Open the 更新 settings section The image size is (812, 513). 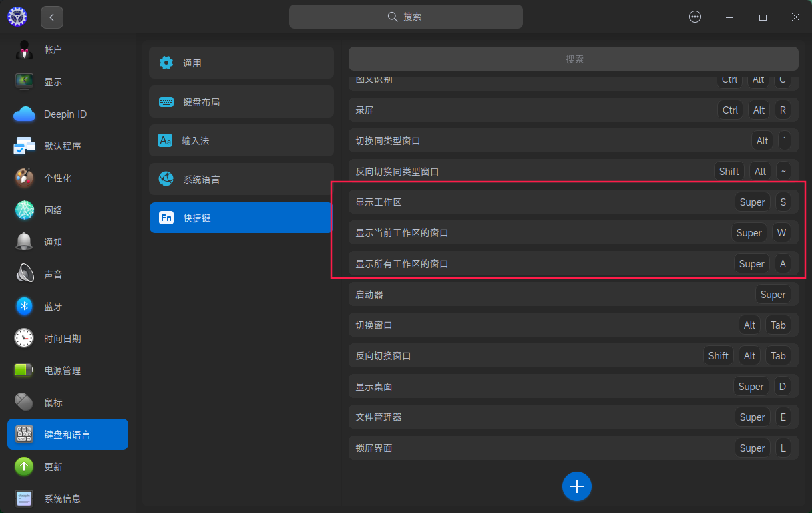pyautogui.click(x=67, y=466)
